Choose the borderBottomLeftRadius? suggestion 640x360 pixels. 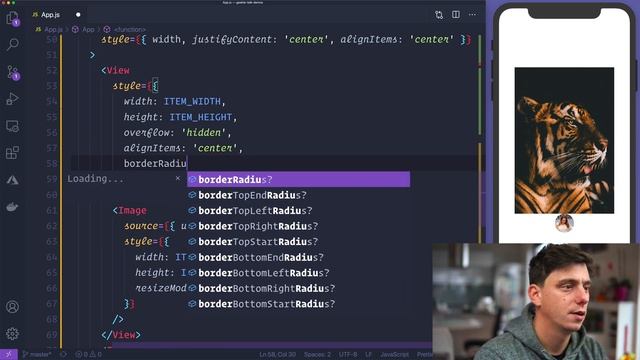click(298, 273)
